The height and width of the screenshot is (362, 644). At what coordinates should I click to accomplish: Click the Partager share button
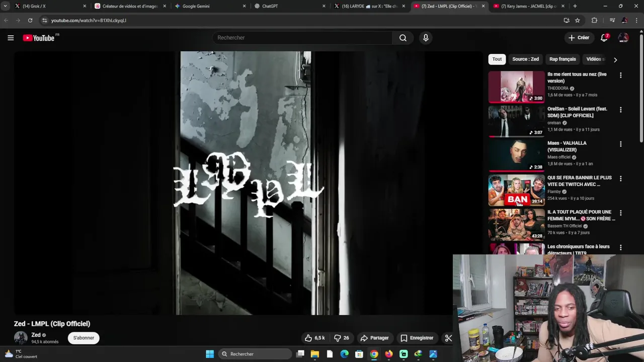[375, 338]
